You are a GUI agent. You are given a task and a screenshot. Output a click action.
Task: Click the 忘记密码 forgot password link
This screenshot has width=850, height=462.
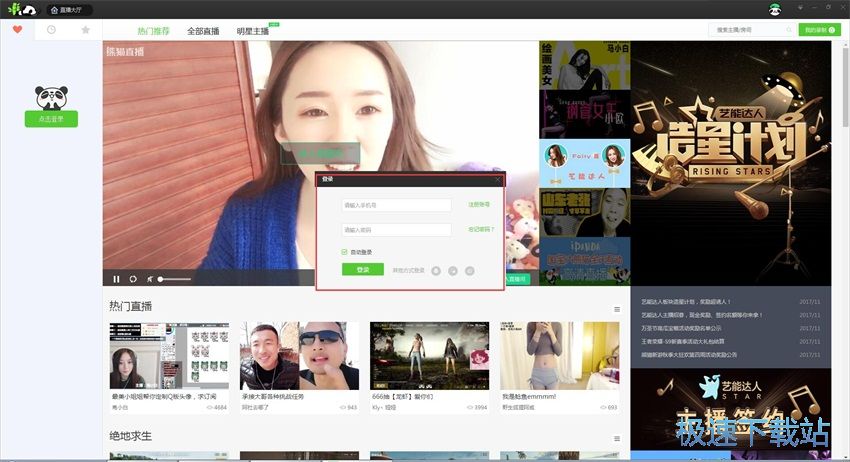pos(481,229)
